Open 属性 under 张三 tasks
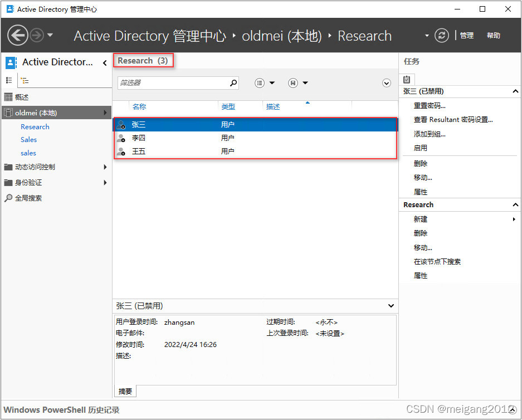This screenshot has height=420, width=522. (x=421, y=192)
